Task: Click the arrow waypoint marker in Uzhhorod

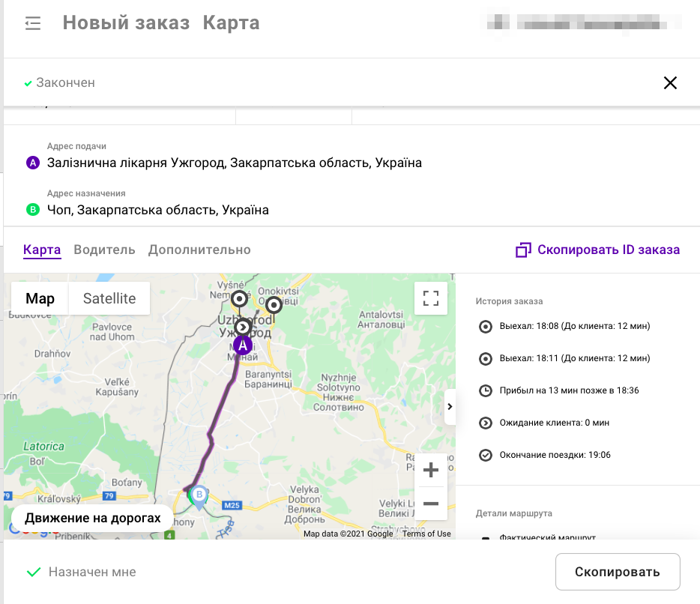Action: 243,327
